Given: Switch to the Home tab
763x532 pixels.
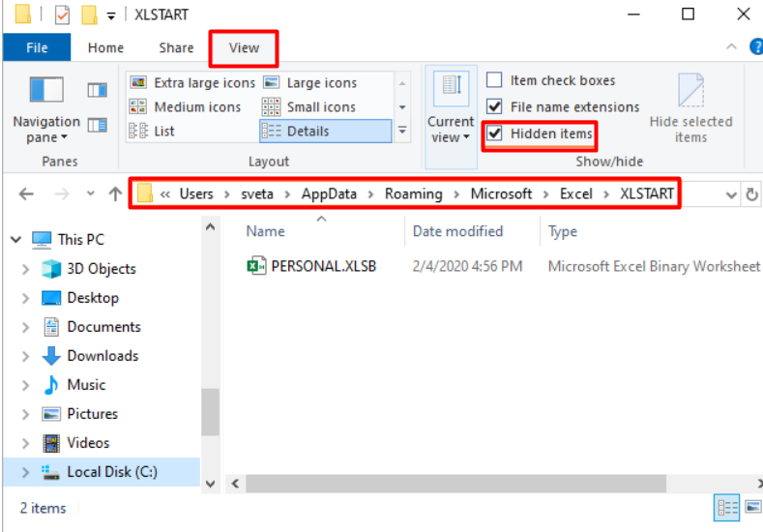Looking at the screenshot, I should coord(105,47).
